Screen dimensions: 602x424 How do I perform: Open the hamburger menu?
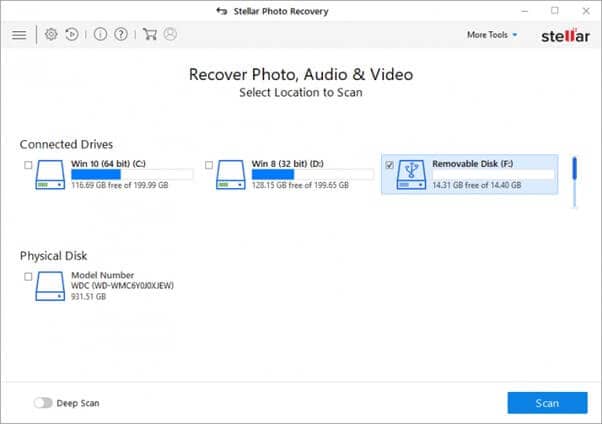19,35
